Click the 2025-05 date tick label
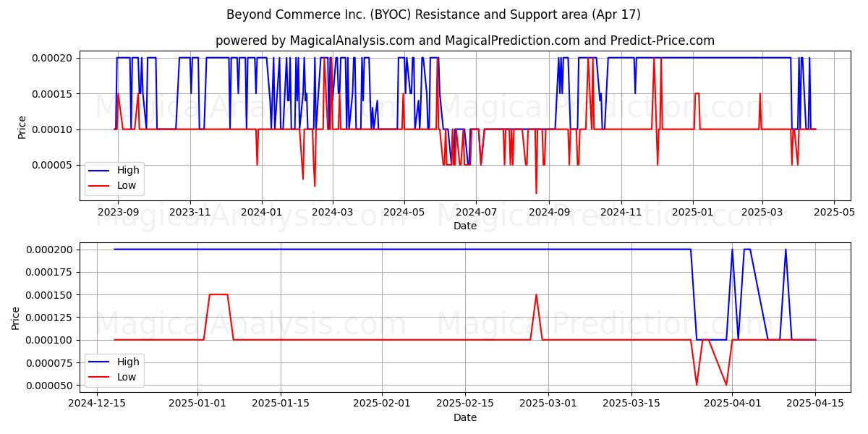Viewport: 868px width, 434px height. pyautogui.click(x=835, y=212)
